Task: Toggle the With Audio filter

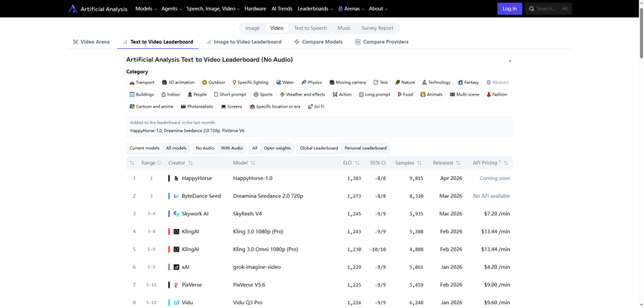Action: [232, 148]
